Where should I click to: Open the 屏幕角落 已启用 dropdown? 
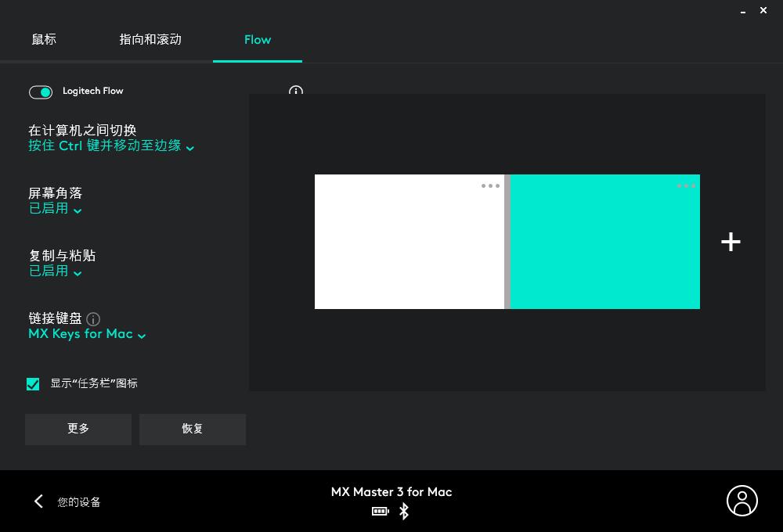[55, 208]
